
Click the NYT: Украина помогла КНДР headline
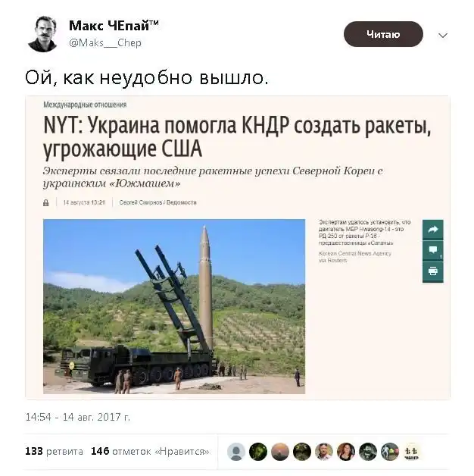coord(236,137)
